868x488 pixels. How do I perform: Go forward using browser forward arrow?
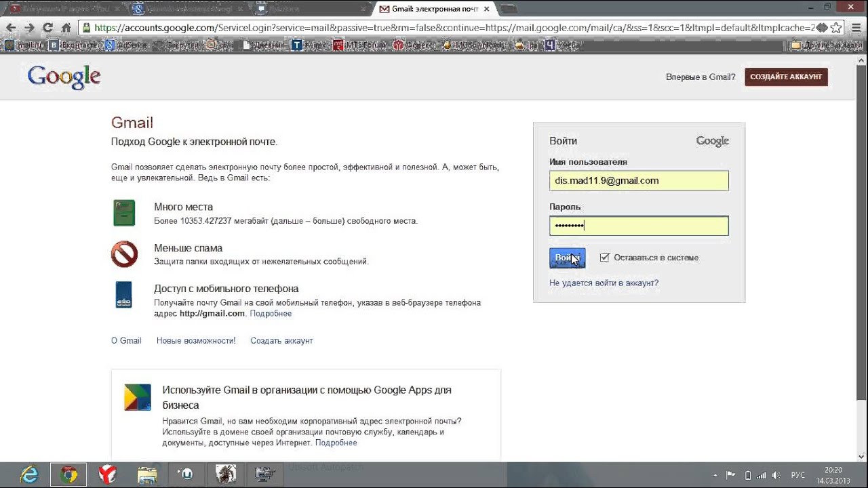click(x=29, y=28)
